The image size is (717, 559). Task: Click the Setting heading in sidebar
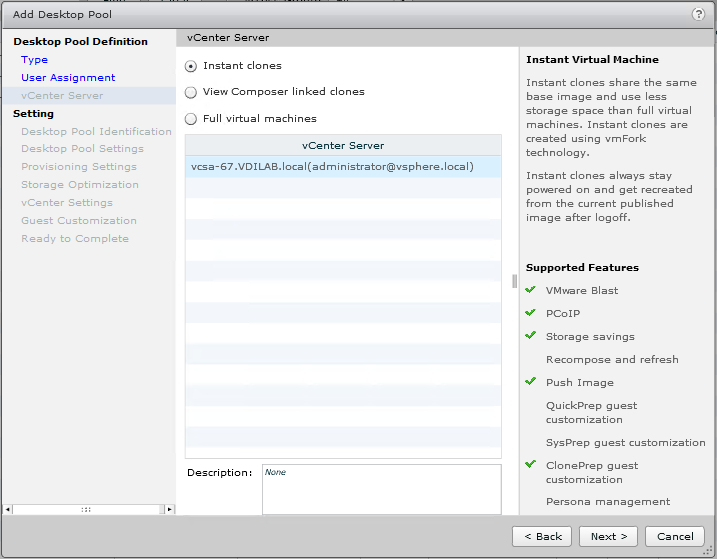click(x=33, y=113)
